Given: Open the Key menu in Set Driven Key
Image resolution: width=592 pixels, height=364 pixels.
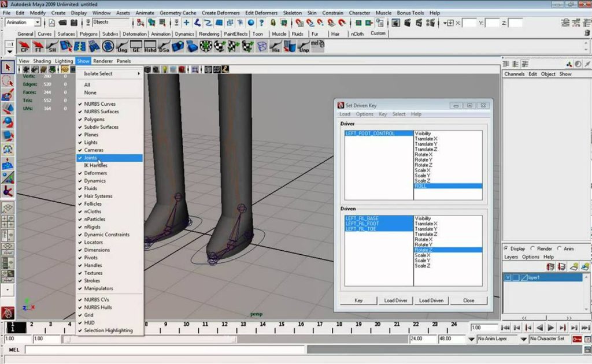Looking at the screenshot, I should [x=383, y=114].
